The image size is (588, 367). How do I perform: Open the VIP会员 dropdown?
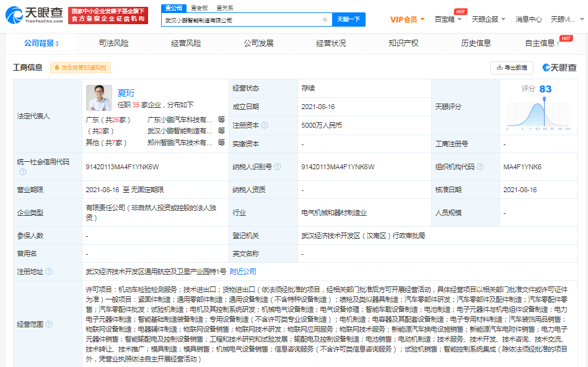[x=407, y=19]
